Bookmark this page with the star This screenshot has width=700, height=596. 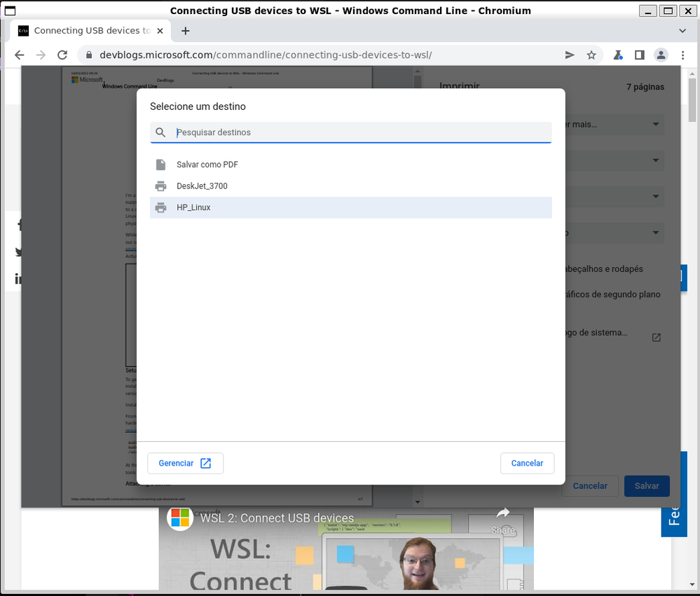[x=591, y=55]
